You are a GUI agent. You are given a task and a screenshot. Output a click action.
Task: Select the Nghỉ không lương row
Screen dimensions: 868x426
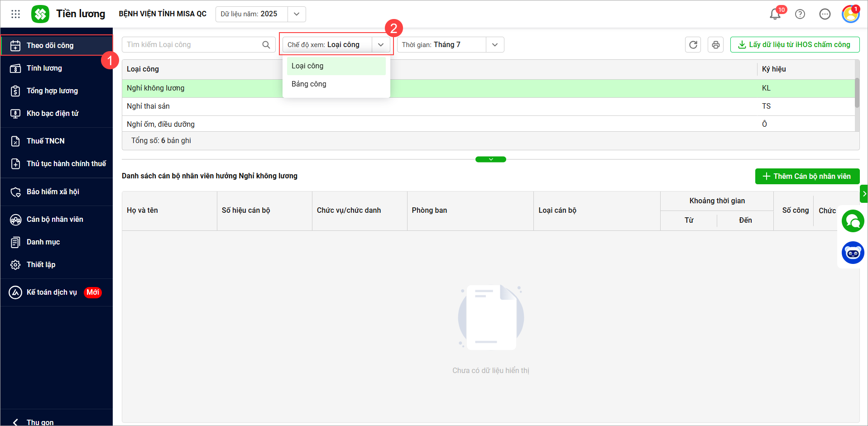click(489, 88)
